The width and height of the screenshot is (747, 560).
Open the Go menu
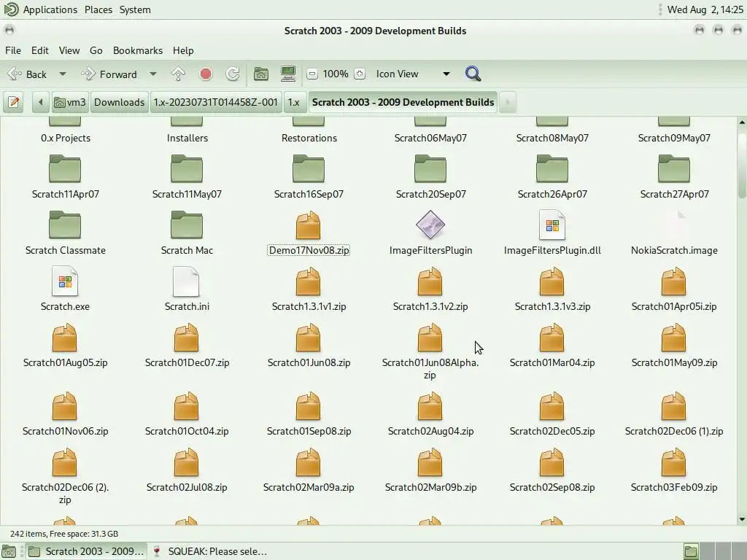[96, 50]
